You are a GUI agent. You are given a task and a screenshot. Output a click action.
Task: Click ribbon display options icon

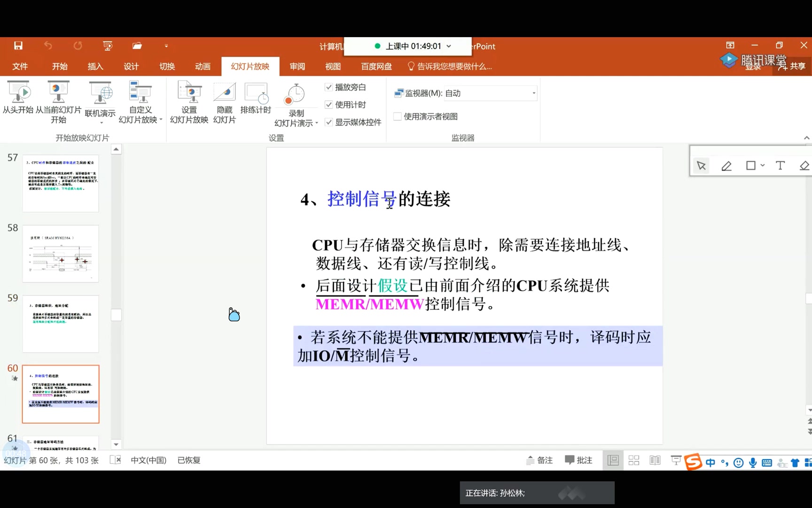pos(730,45)
